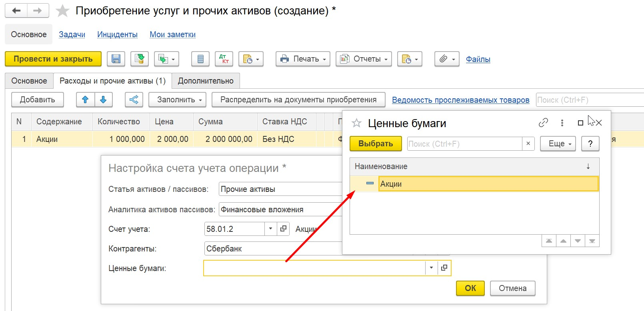Jump to the first list item arrow
The width and height of the screenshot is (644, 311).
[549, 241]
